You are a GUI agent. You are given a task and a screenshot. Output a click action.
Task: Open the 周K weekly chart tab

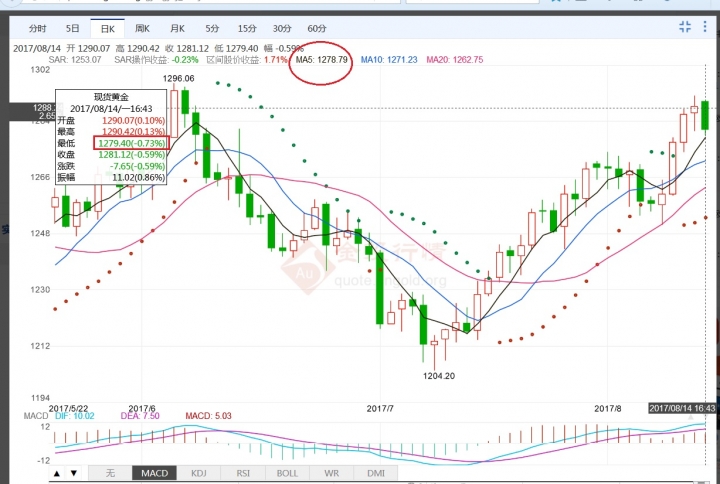click(x=141, y=29)
